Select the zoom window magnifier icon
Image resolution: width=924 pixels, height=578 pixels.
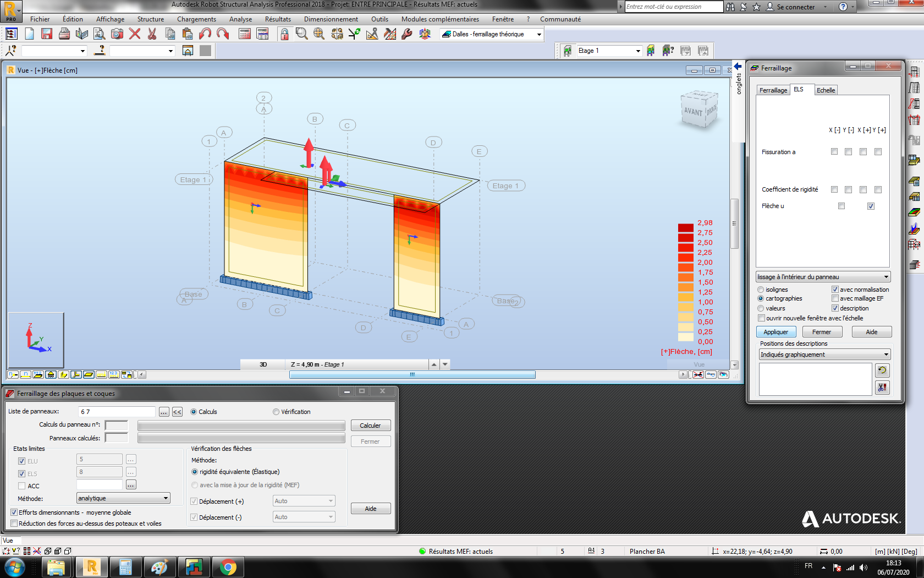pyautogui.click(x=302, y=34)
